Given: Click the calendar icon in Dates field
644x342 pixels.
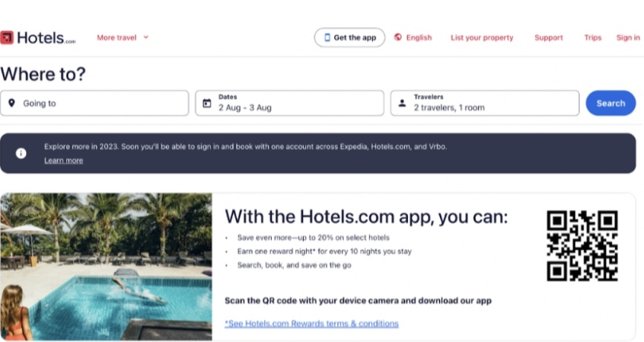Looking at the screenshot, I should coord(207,103).
